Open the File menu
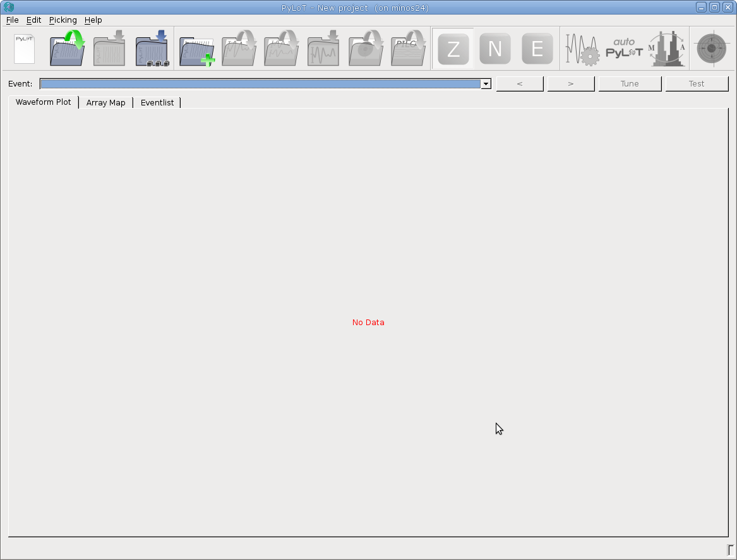Screen dimensions: 737x560 coord(12,20)
